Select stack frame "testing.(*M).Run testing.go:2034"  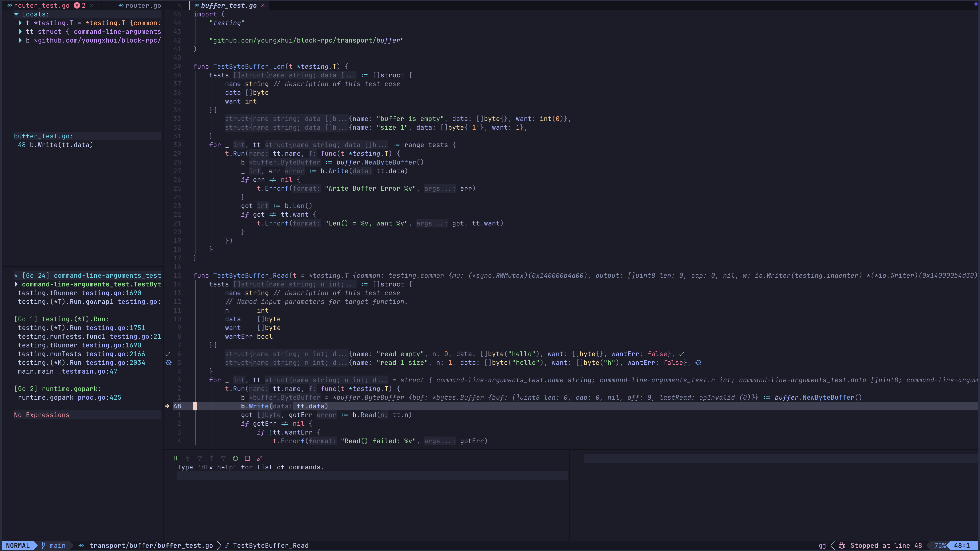(x=81, y=362)
